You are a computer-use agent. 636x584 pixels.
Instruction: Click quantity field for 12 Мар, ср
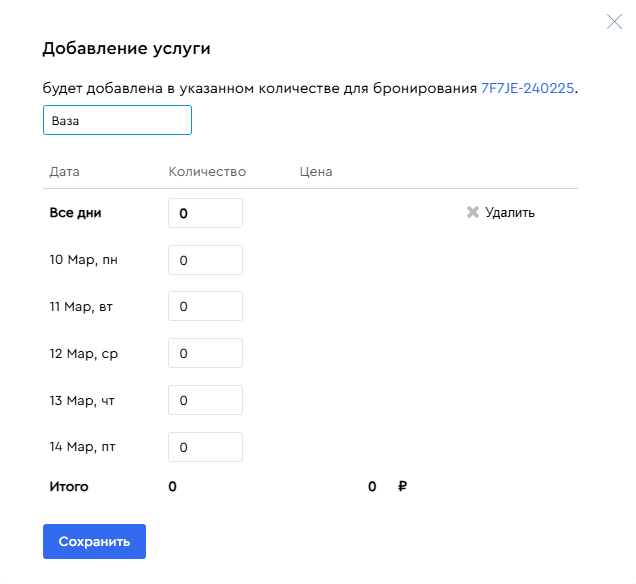click(x=205, y=353)
